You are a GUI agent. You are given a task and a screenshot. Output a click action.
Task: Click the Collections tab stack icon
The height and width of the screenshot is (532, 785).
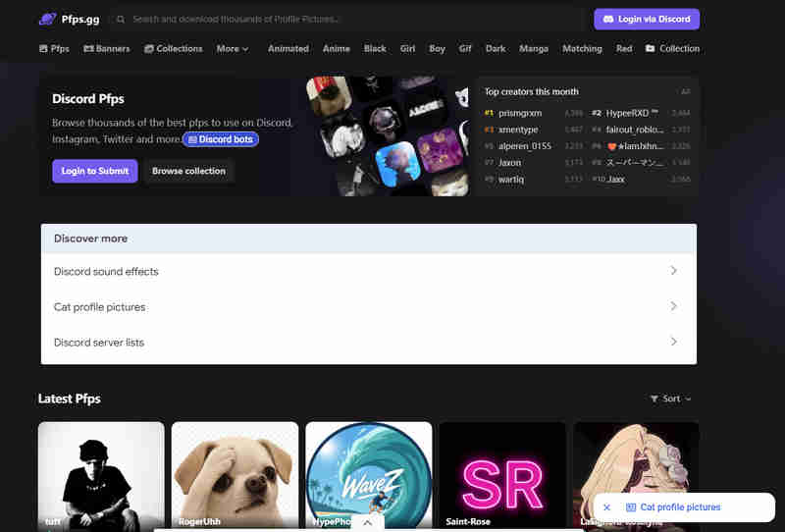149,49
